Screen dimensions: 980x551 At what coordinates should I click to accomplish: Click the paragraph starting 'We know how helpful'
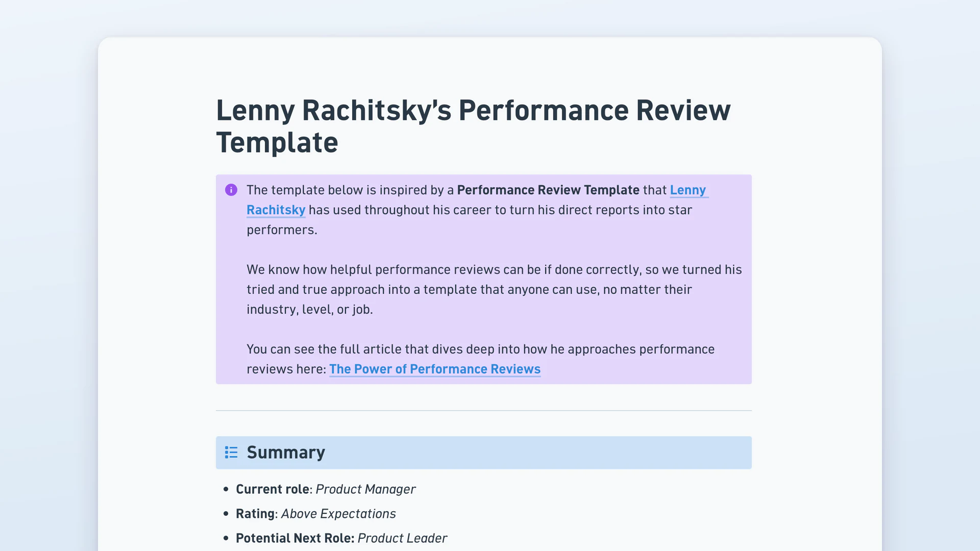coord(494,289)
